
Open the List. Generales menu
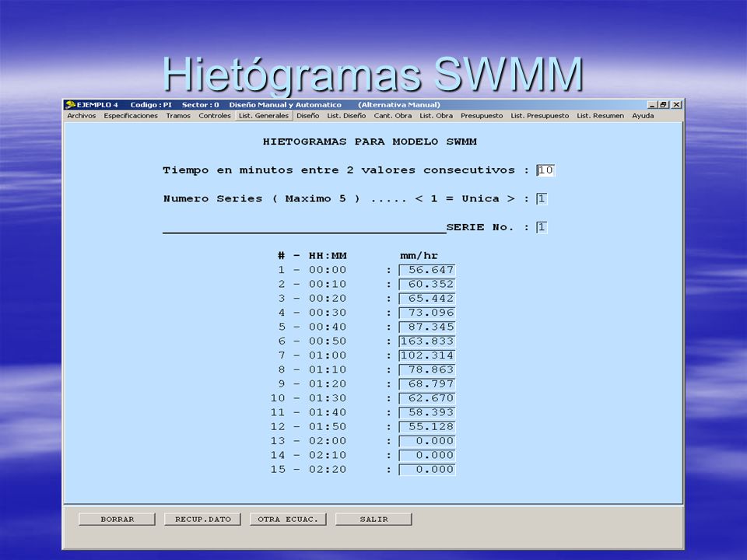pos(264,116)
